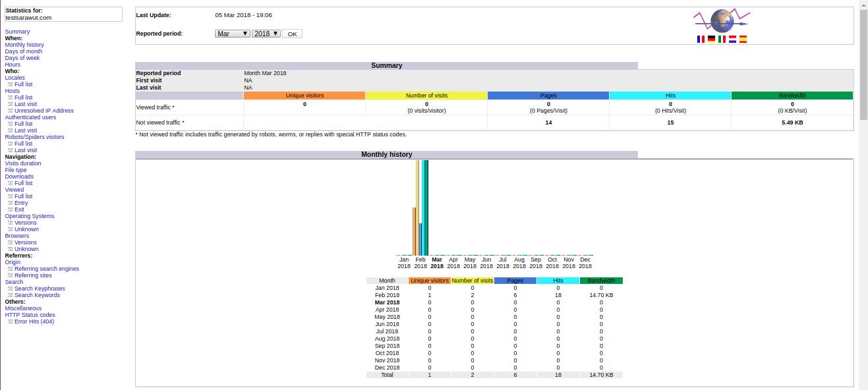The height and width of the screenshot is (390, 868).
Task: Click the Dutch flag icon
Action: point(732,40)
